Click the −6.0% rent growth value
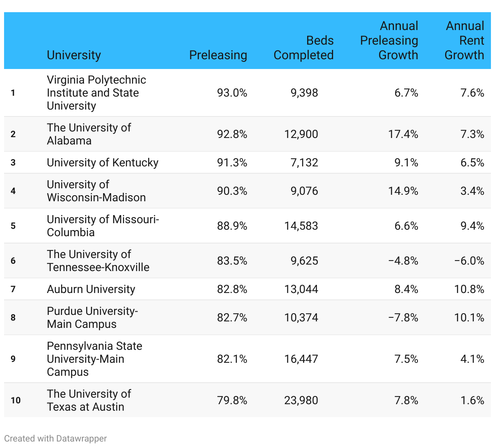Screen dimensions: 495x448 coord(469,261)
